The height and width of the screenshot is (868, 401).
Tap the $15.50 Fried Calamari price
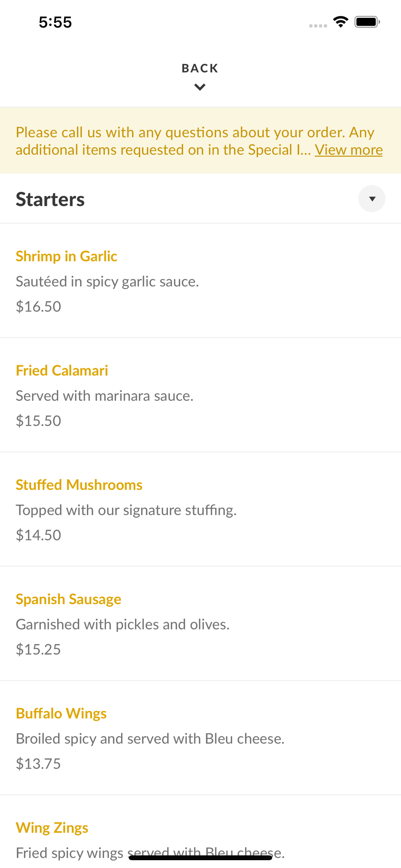[39, 421]
